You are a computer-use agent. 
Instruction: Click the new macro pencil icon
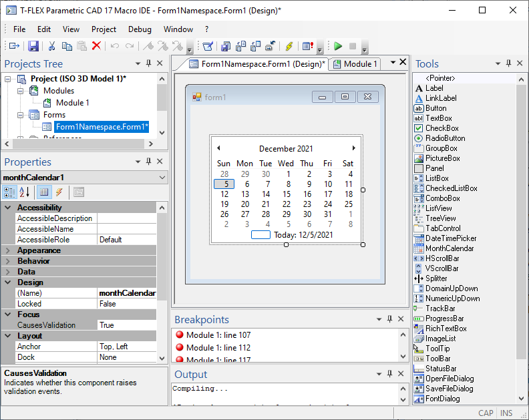click(208, 46)
